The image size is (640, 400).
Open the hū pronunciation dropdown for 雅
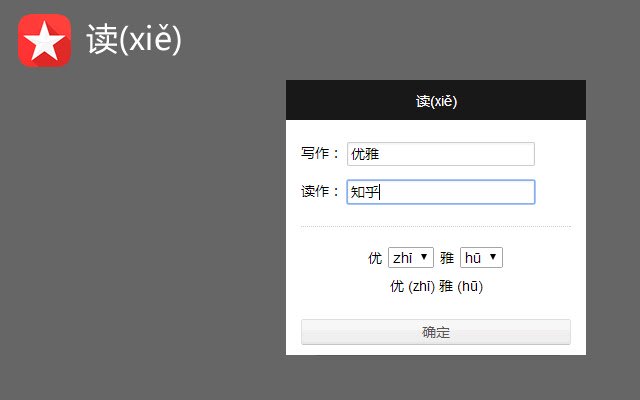(x=481, y=258)
